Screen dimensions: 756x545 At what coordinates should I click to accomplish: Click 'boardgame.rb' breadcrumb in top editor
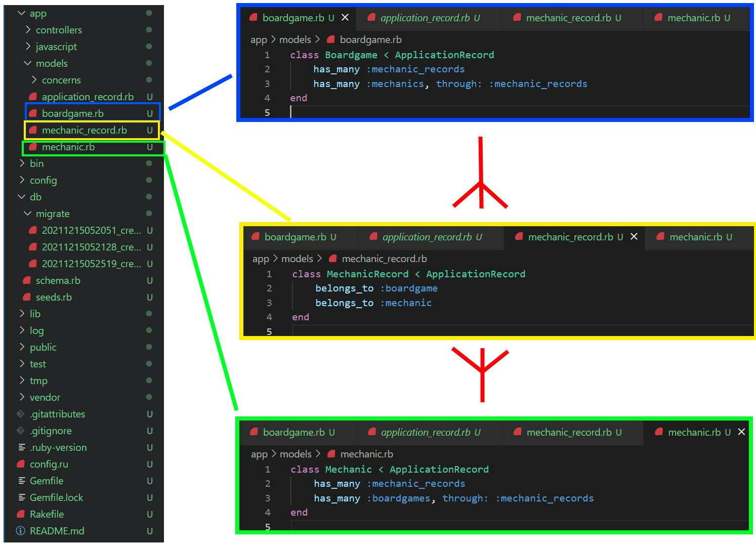(371, 39)
